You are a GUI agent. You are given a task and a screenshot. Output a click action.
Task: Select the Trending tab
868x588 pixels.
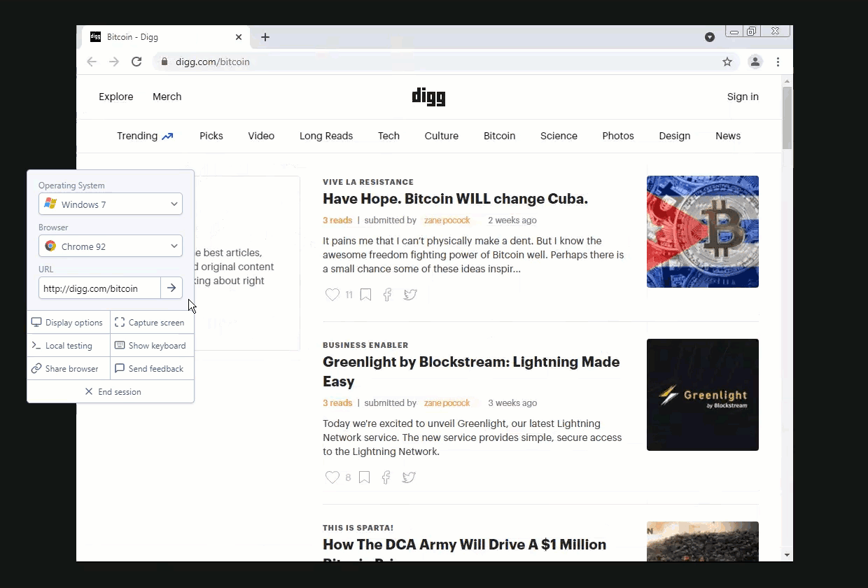[145, 136]
